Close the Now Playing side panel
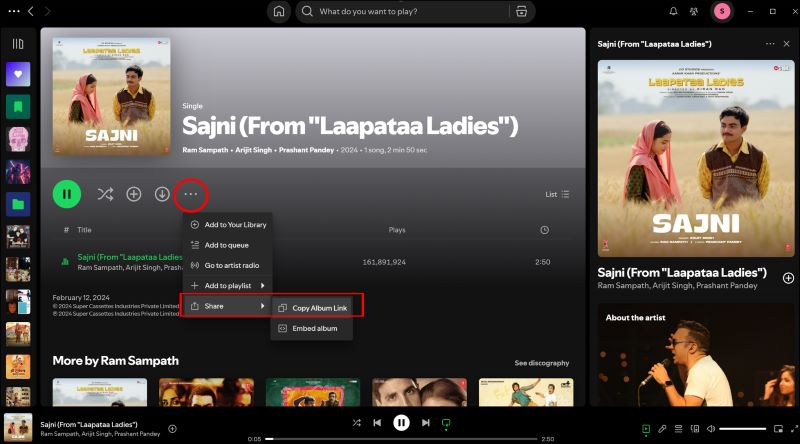 pos(786,44)
